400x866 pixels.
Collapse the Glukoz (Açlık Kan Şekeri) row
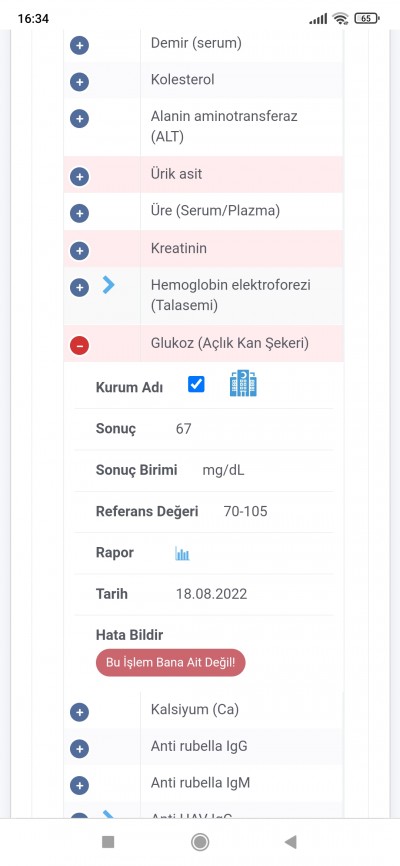point(80,346)
